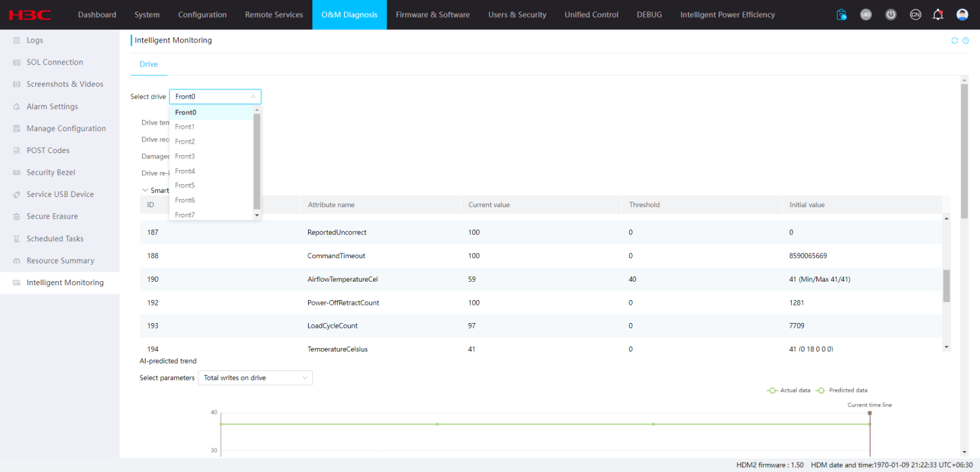Choose Front5 in the drive list
The image size is (980, 472).
pos(211,186)
